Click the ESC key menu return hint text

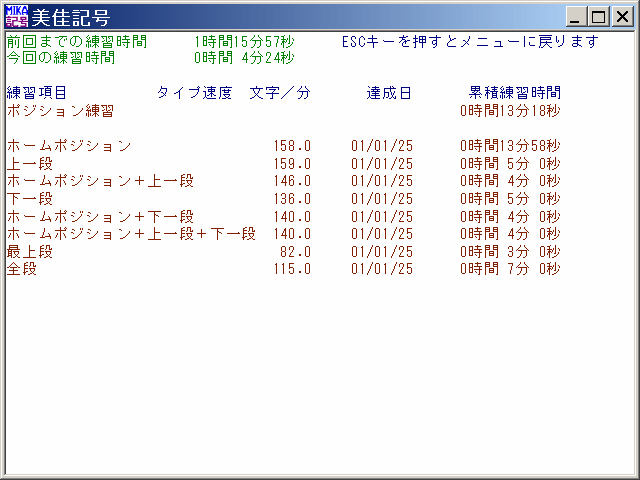coord(470,42)
